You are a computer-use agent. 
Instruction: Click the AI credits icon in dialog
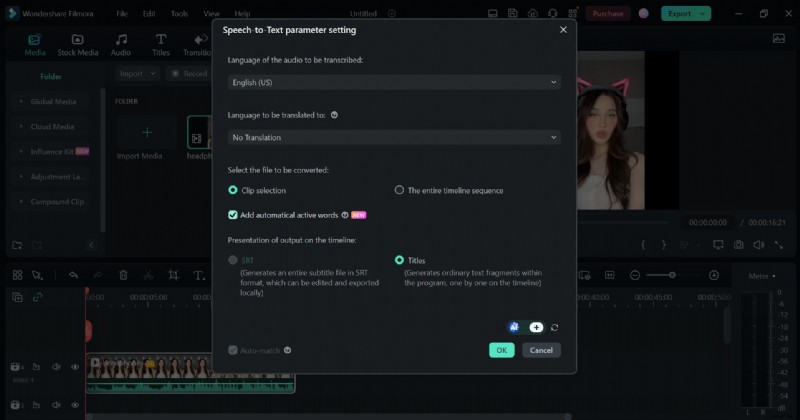514,327
